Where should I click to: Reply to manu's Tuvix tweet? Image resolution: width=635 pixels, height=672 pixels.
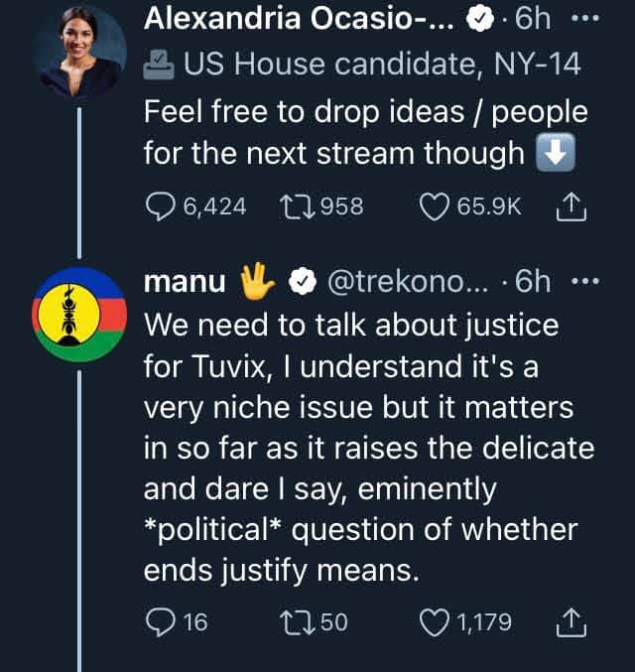[x=161, y=622]
